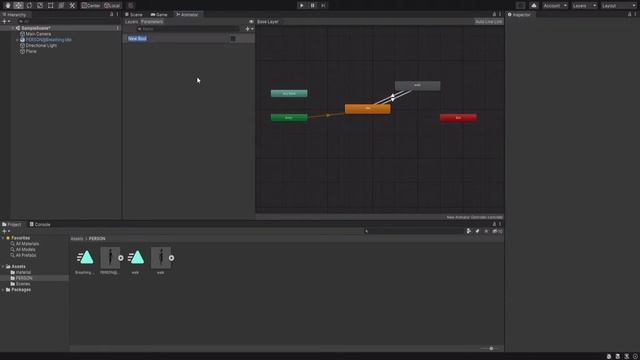Collapse the Favorites group
Image resolution: width=640 pixels, height=360 pixels.
pyautogui.click(x=3, y=238)
